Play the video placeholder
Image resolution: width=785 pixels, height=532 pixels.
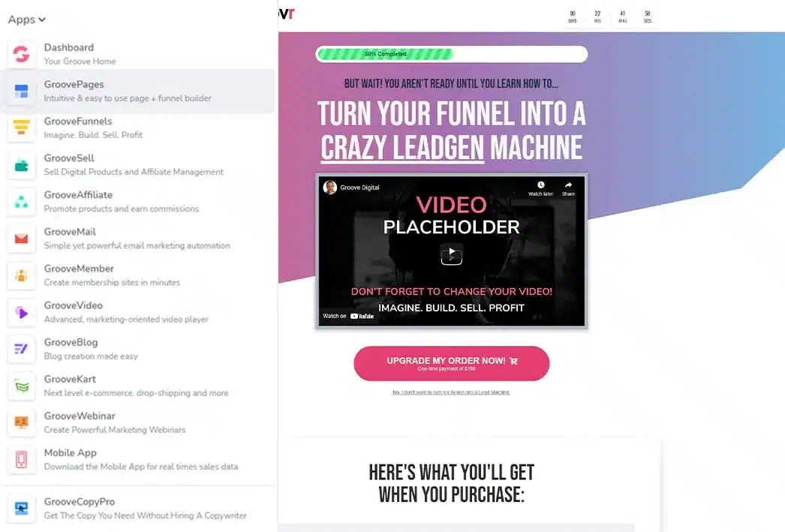point(451,254)
